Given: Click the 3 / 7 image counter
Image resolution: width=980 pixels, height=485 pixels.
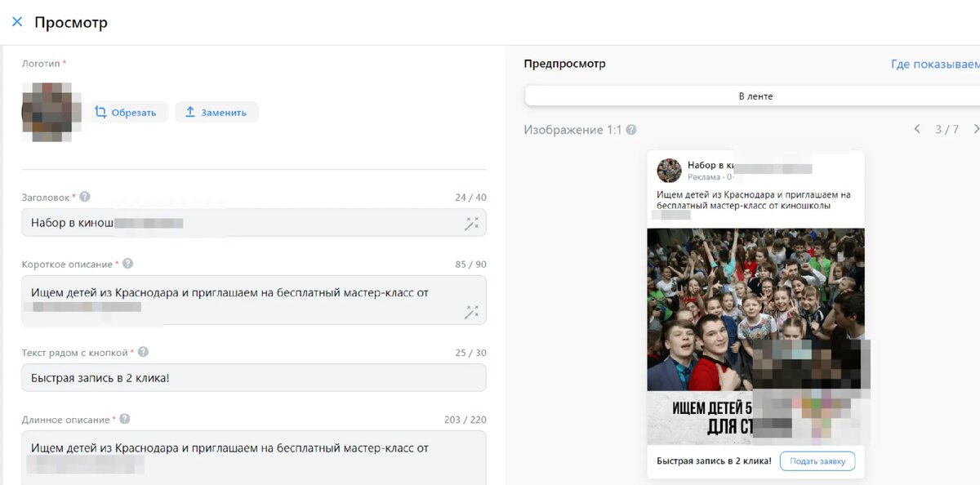Looking at the screenshot, I should coord(947,129).
